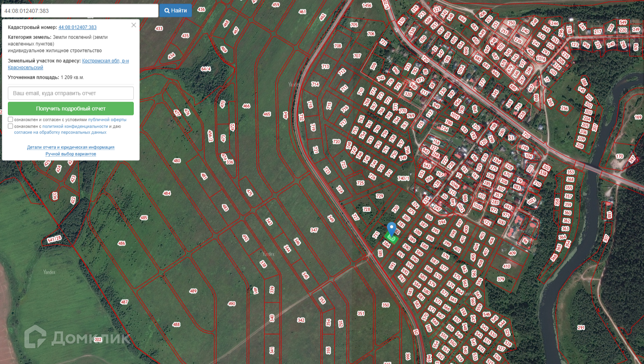
Task: Select parcel labeled 480 on the map
Action: click(x=177, y=161)
